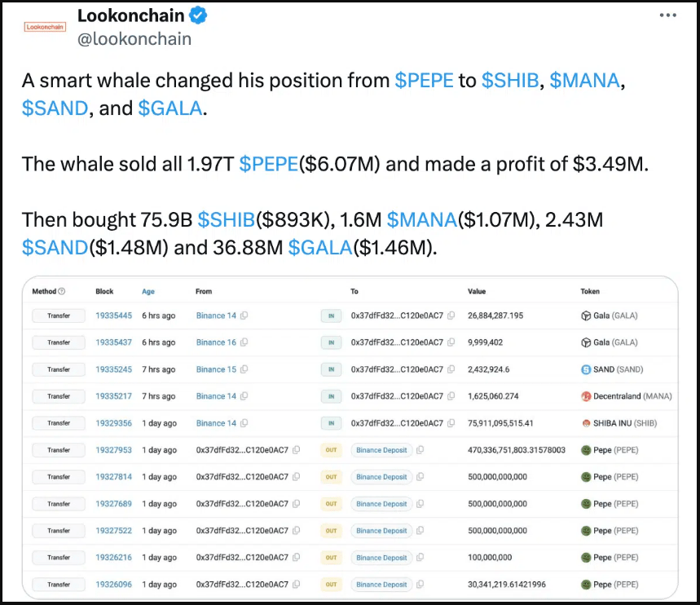Open the $SHIB cashtag in first line
Viewport: 700px width, 605px height.
[511, 81]
